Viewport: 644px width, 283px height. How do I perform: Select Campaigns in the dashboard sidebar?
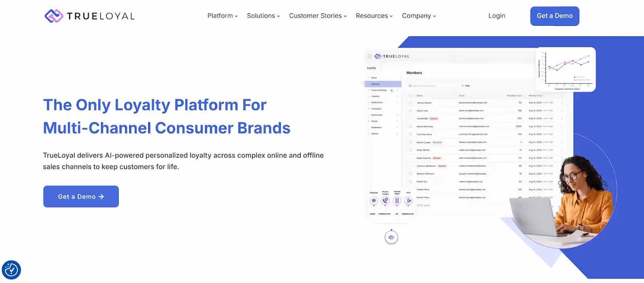click(x=376, y=109)
